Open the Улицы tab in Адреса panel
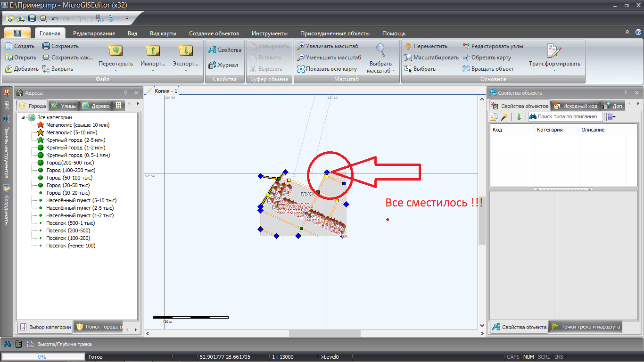The width and height of the screenshot is (644, 362). 63,106
